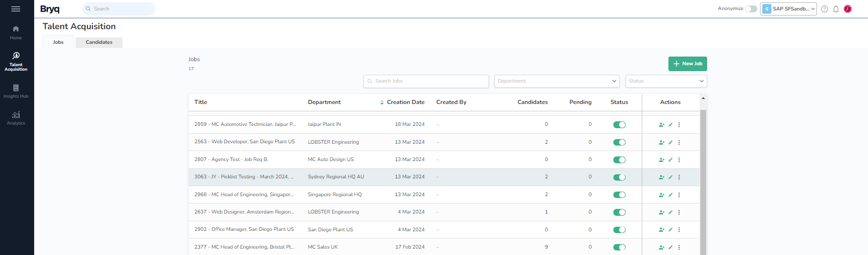This screenshot has width=868, height=255.
Task: Click the notification bell icon
Action: click(836, 9)
